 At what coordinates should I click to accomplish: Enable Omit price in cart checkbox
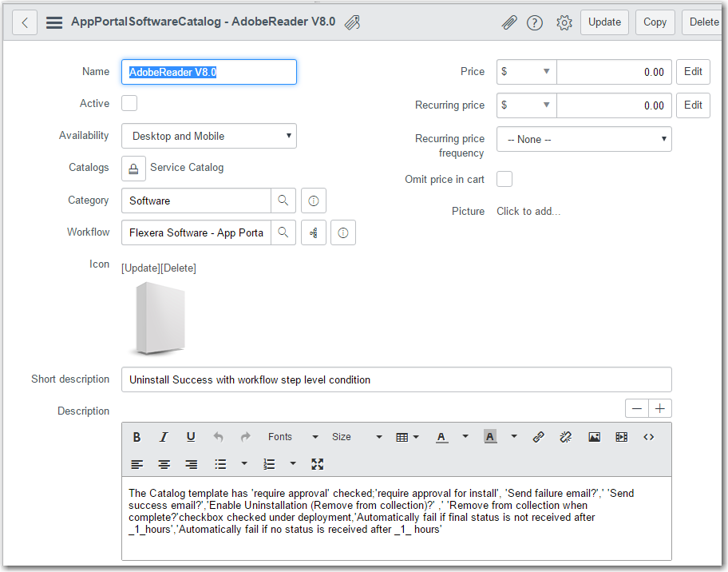tap(504, 179)
